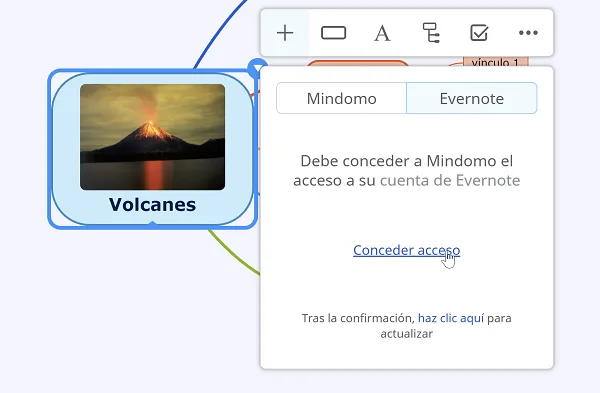The height and width of the screenshot is (393, 600).
Task: Switch to the Mindomo tab
Action: (341, 98)
